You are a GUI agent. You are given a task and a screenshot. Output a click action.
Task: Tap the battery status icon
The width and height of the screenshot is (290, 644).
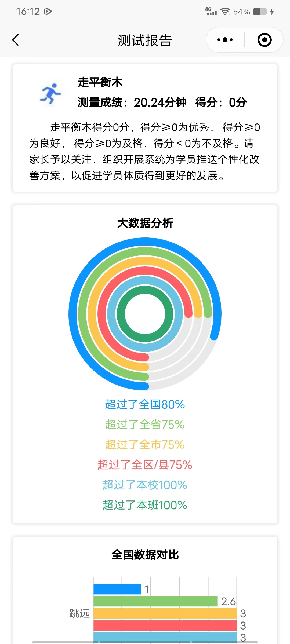[x=260, y=12]
